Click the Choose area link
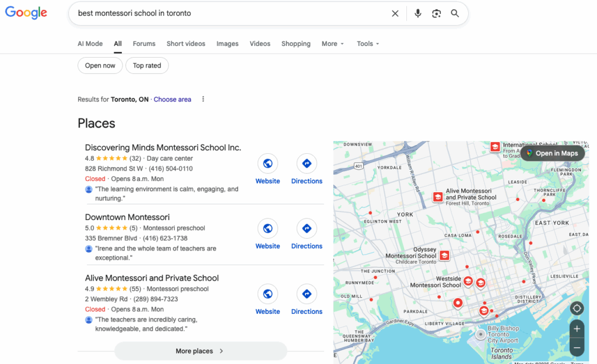The height and width of the screenshot is (364, 597). point(173,99)
